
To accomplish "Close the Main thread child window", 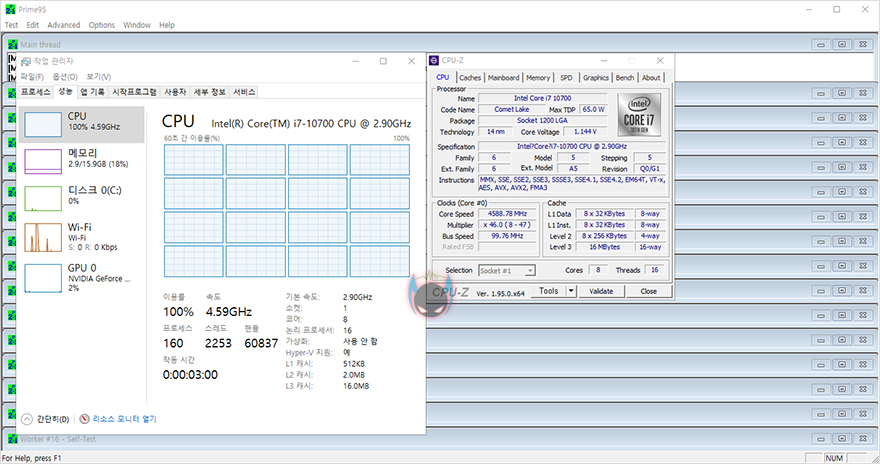I will point(863,44).
